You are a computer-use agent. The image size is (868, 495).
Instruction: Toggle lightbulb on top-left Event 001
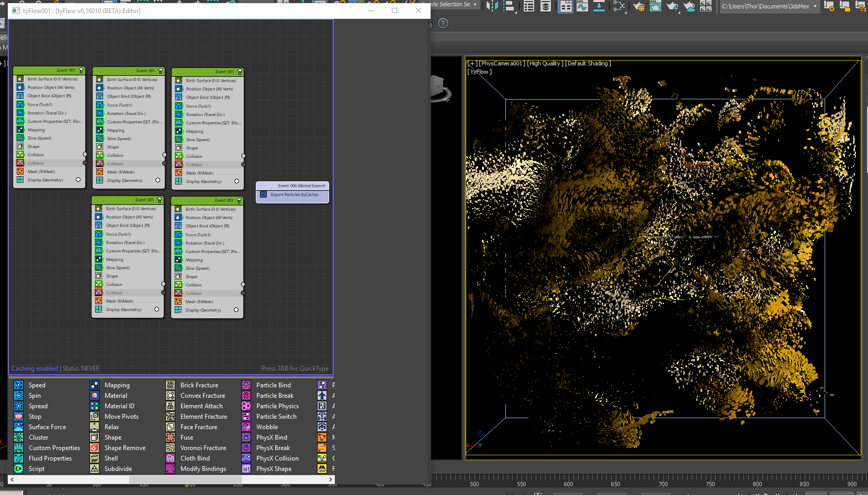click(x=81, y=70)
